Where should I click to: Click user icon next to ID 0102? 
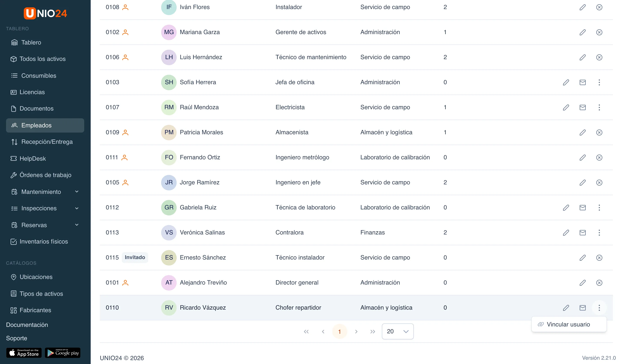[x=125, y=32]
